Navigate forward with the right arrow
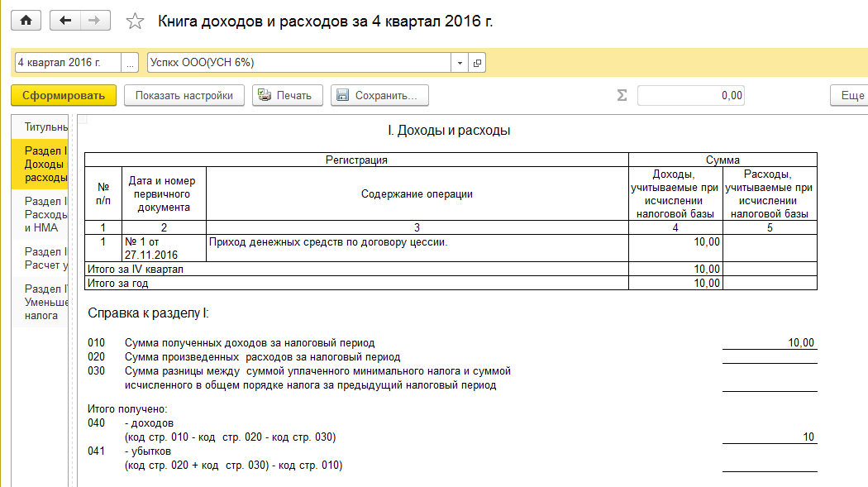 pos(95,21)
